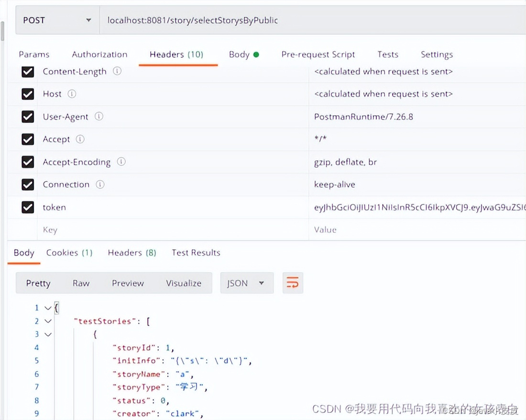This screenshot has width=526, height=420.
Task: Open the Settings tab
Action: click(x=437, y=55)
